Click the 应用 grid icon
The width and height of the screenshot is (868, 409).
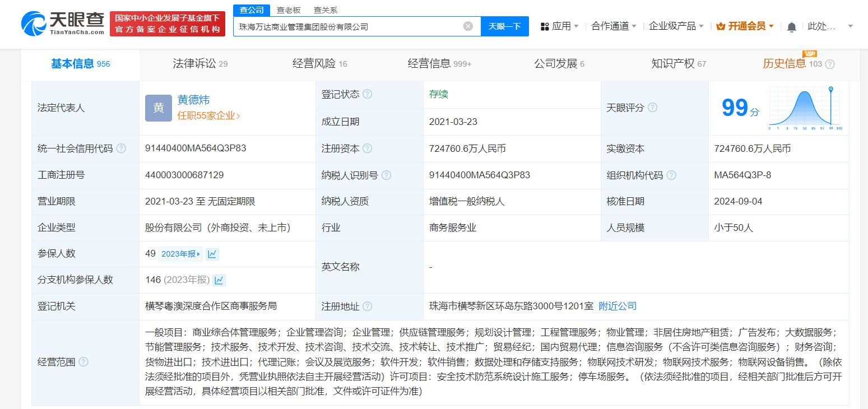pyautogui.click(x=545, y=26)
